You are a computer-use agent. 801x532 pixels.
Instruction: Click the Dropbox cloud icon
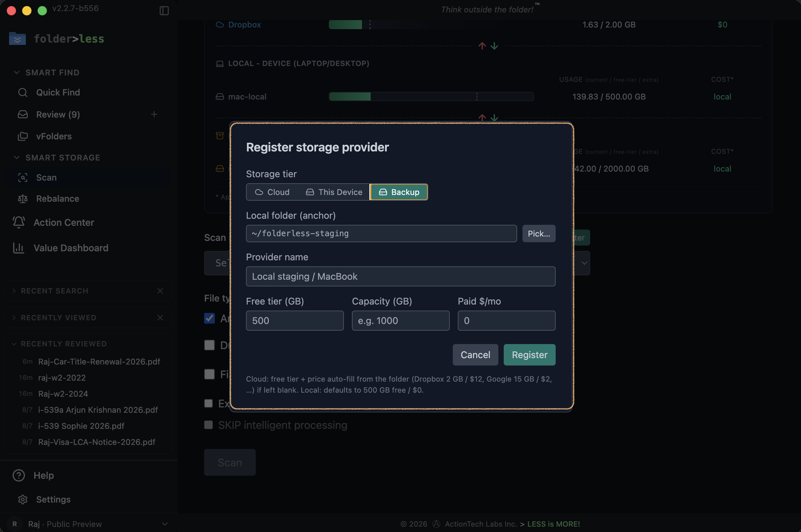pyautogui.click(x=220, y=24)
